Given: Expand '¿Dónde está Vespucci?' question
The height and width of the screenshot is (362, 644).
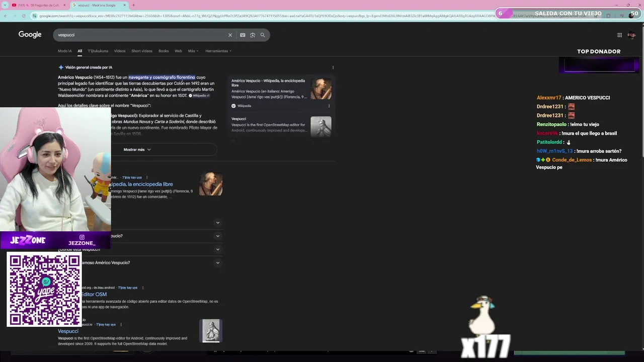Looking at the screenshot, I should point(218,249).
